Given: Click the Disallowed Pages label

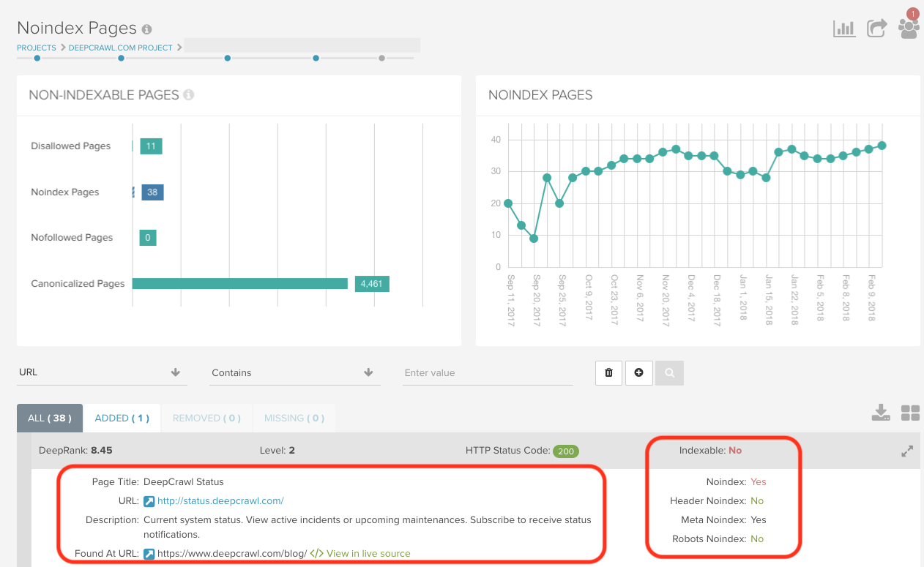Looking at the screenshot, I should [x=71, y=146].
